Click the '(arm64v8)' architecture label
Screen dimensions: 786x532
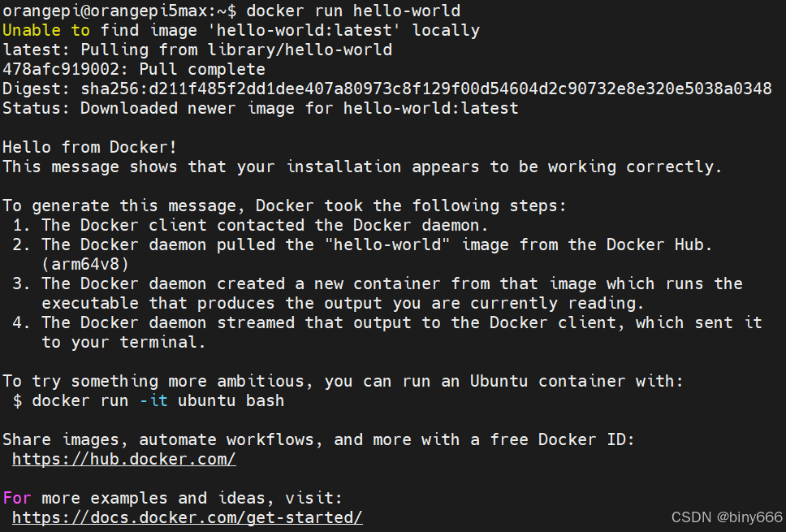85,264
